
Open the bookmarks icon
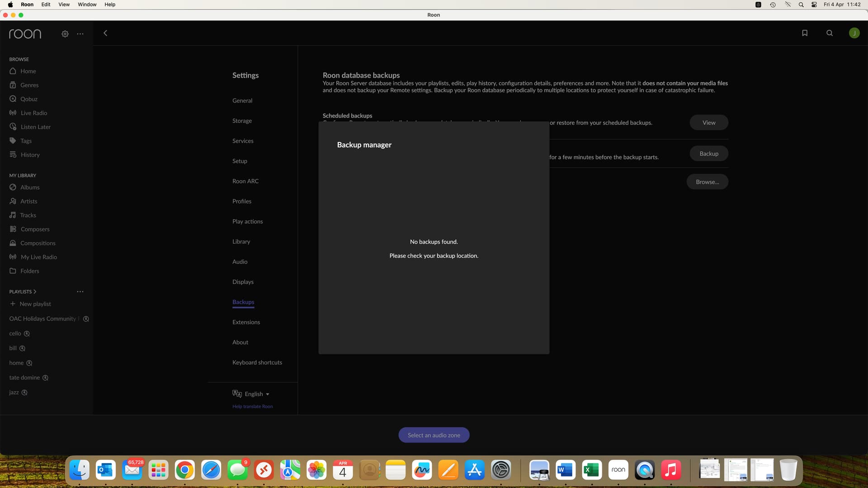click(805, 33)
